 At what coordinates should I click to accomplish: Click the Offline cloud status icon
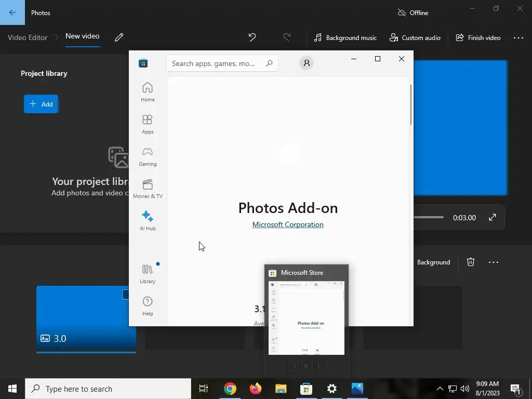coord(402,12)
